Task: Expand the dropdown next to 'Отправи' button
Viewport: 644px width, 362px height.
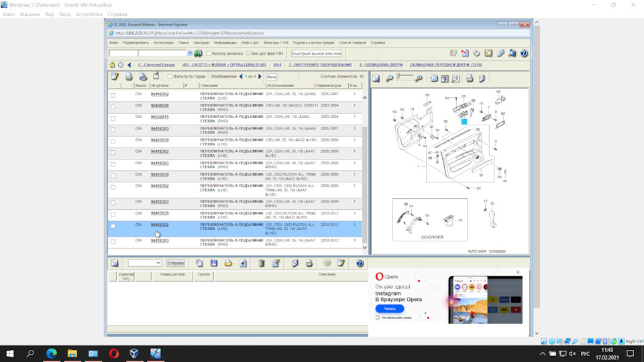Action: coord(158,263)
